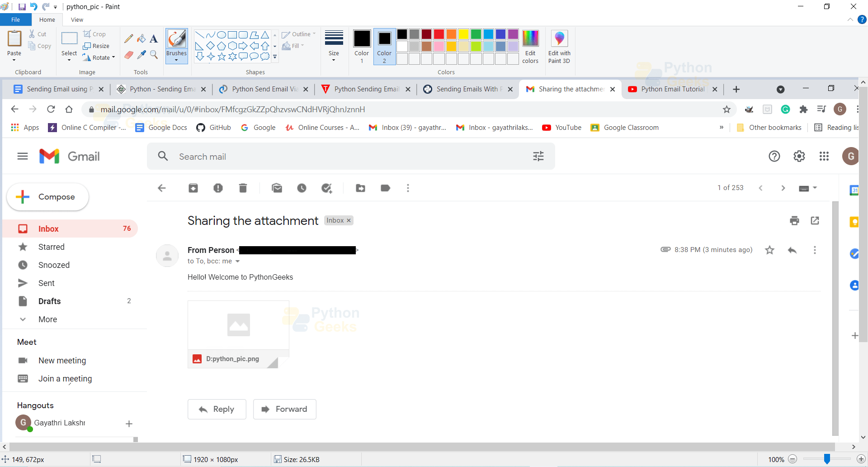Switch to the View tab
Viewport: 868px width, 467px height.
click(x=76, y=19)
